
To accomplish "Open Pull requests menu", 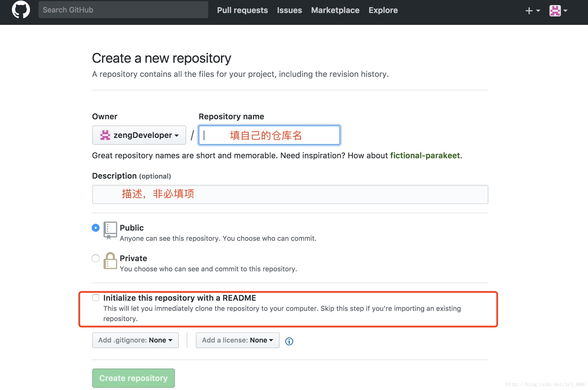I will tap(242, 10).
